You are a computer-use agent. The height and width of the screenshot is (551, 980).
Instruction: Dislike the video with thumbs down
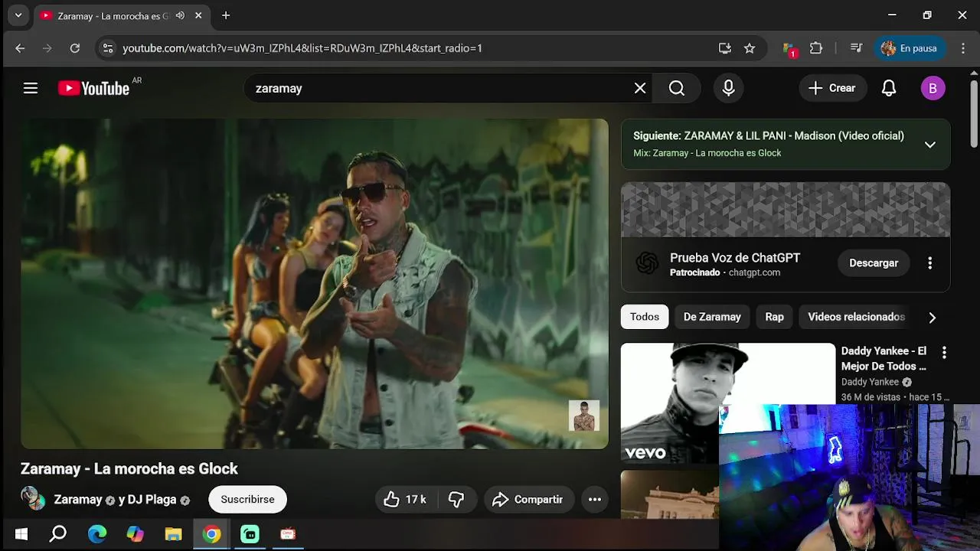[456, 499]
